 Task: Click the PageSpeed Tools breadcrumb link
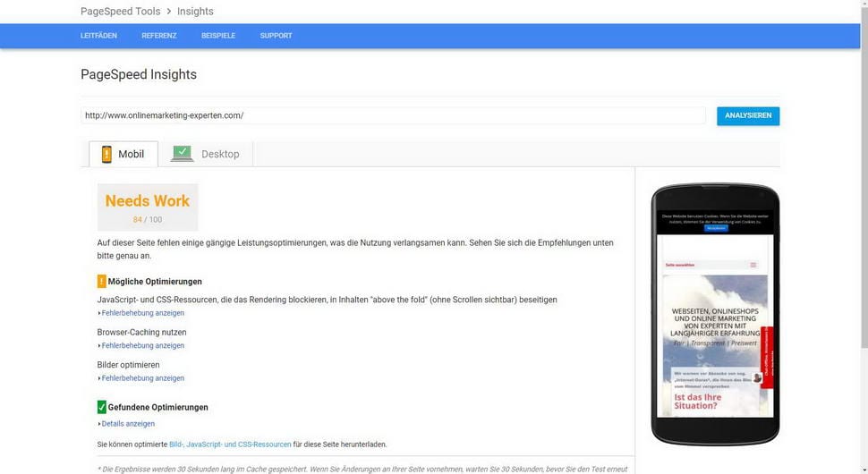[x=120, y=11]
